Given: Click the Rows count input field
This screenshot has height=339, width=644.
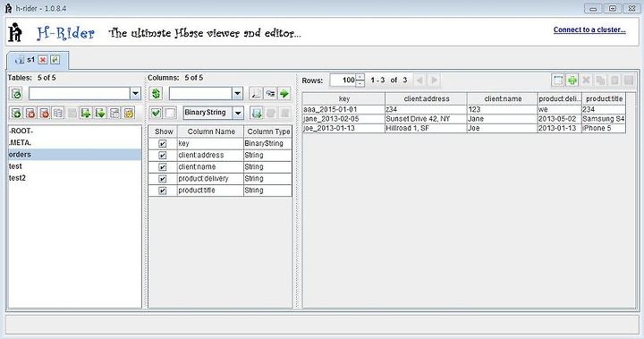Looking at the screenshot, I should pyautogui.click(x=343, y=81).
